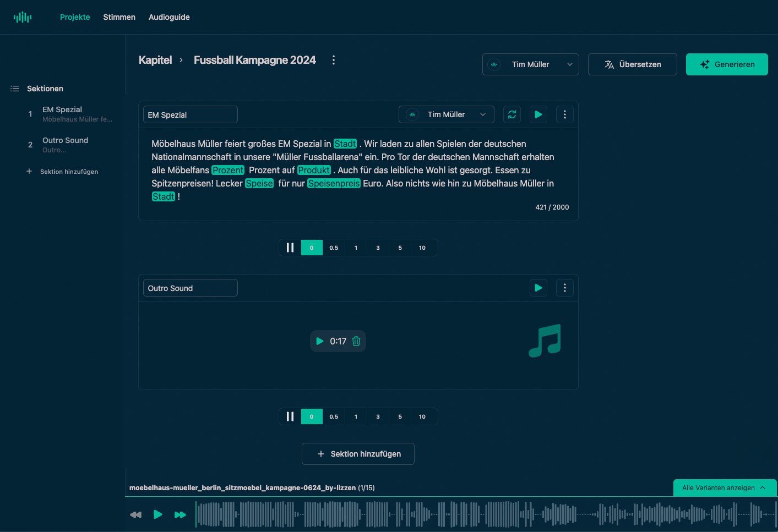Click the Produkt placeholder tag
778x532 pixels.
314,170
